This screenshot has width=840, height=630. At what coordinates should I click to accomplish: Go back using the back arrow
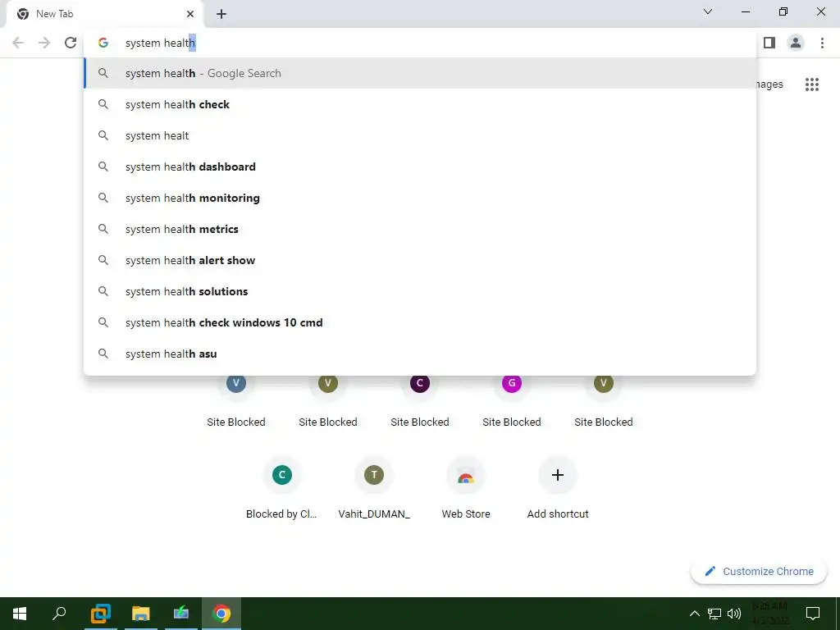pos(18,43)
